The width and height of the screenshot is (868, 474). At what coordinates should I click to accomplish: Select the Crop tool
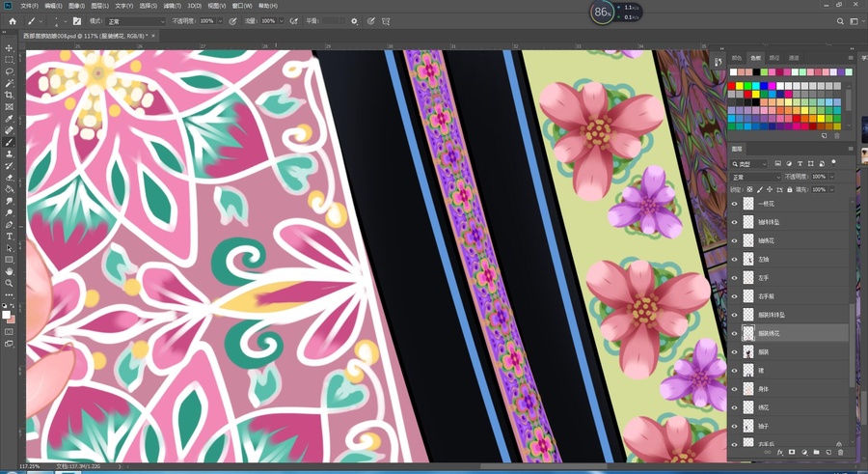click(x=9, y=96)
